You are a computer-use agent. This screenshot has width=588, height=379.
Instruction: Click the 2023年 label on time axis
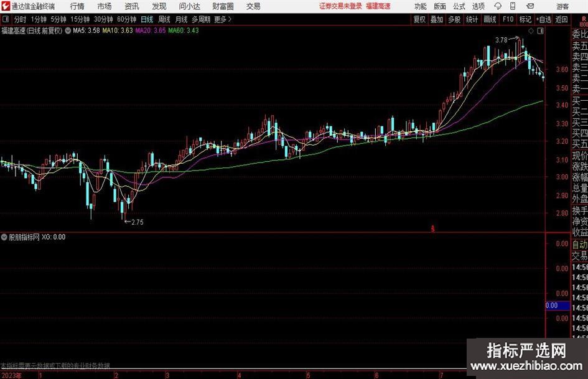[11, 375]
